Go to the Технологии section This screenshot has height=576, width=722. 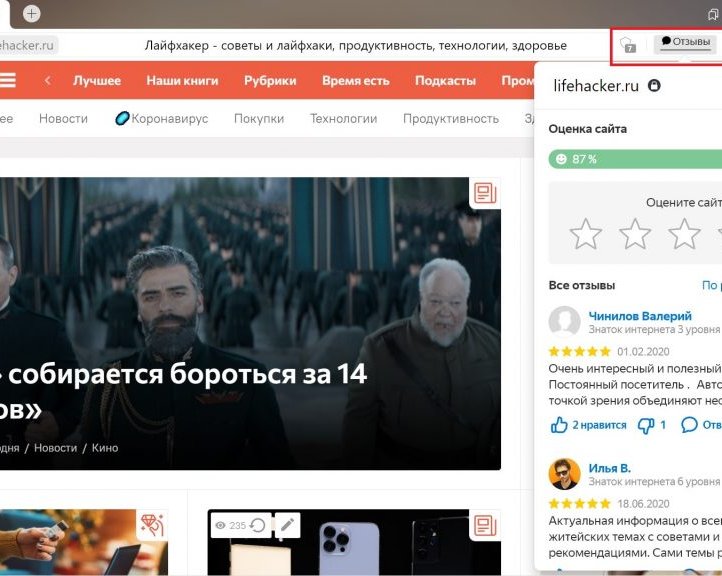pos(344,119)
